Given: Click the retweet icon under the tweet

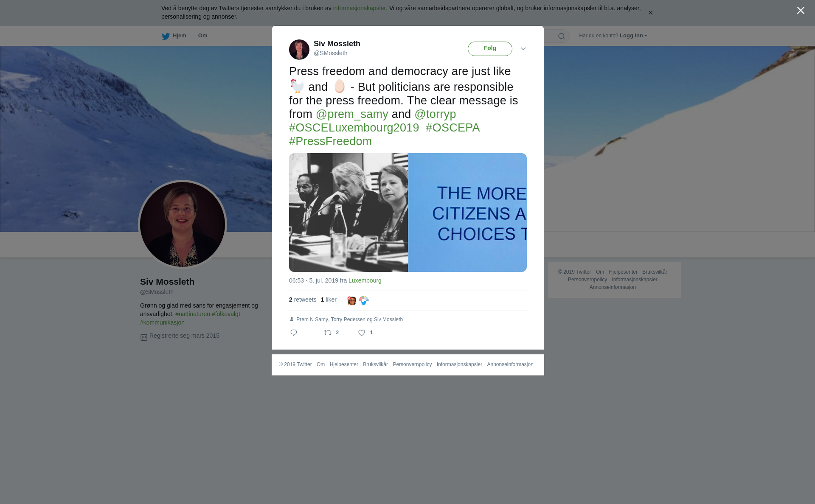Looking at the screenshot, I should [x=328, y=333].
